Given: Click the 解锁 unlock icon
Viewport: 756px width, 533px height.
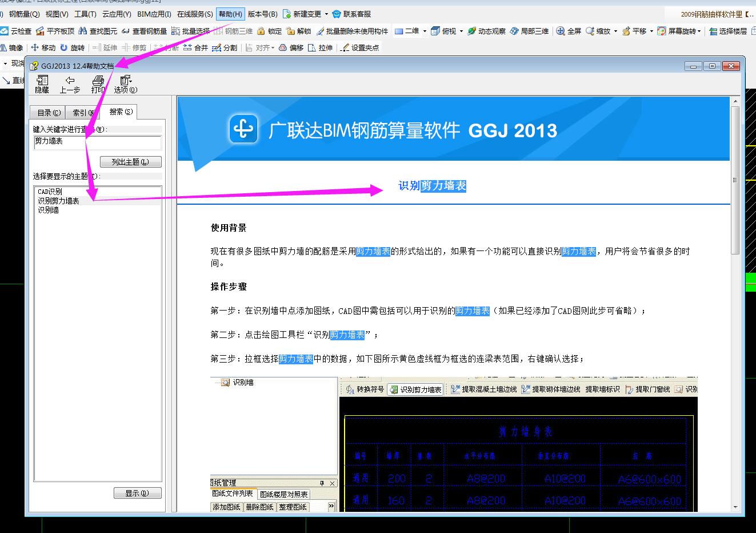Looking at the screenshot, I should coord(290,31).
